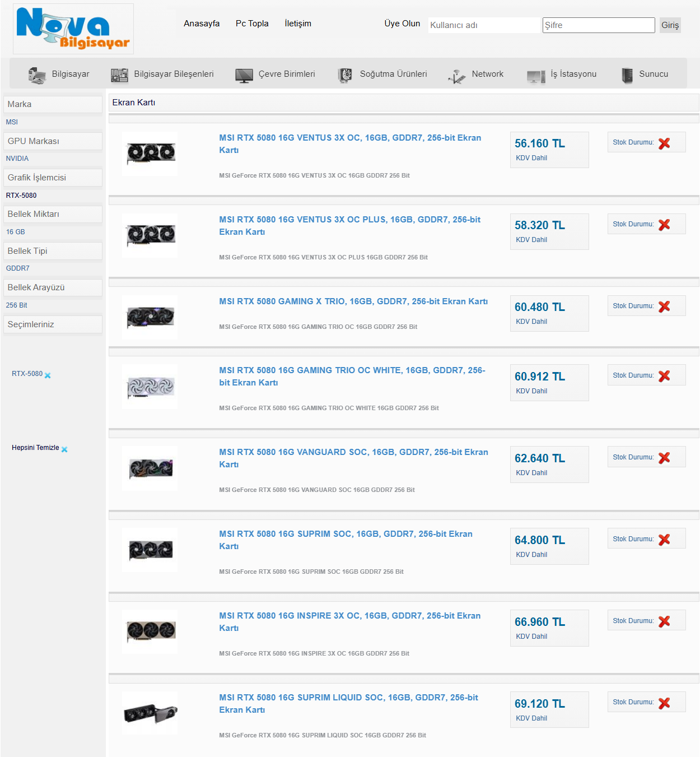Select the 256 Bit interface filter
700x757 pixels.
tap(17, 305)
